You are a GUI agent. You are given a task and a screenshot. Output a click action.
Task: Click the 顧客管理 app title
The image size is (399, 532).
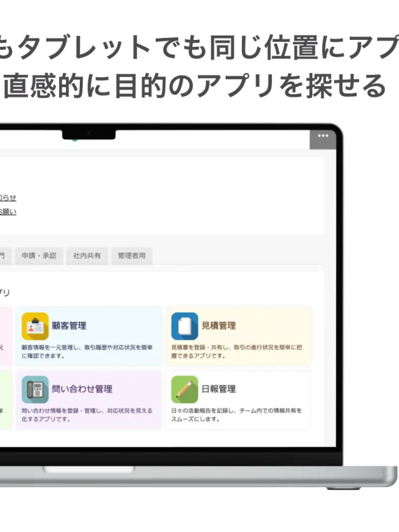(69, 326)
